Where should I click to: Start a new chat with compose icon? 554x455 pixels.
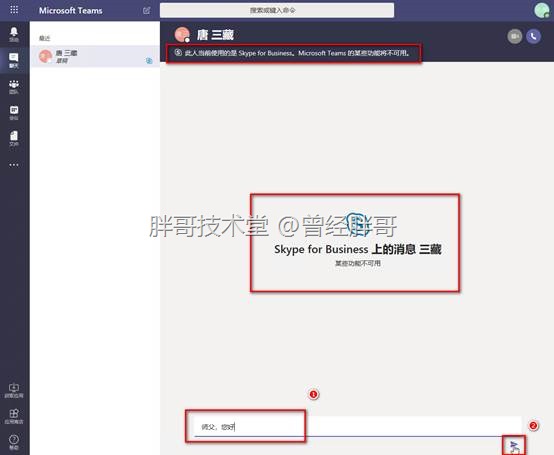(147, 11)
